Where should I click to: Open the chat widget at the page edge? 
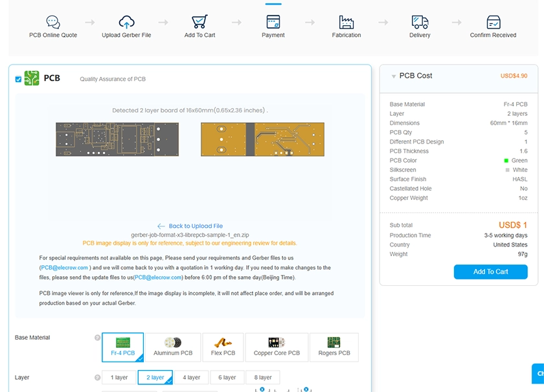(x=538, y=373)
